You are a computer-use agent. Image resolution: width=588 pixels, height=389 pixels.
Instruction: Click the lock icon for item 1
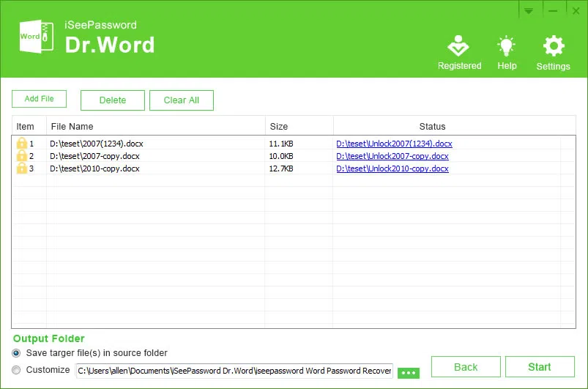22,143
